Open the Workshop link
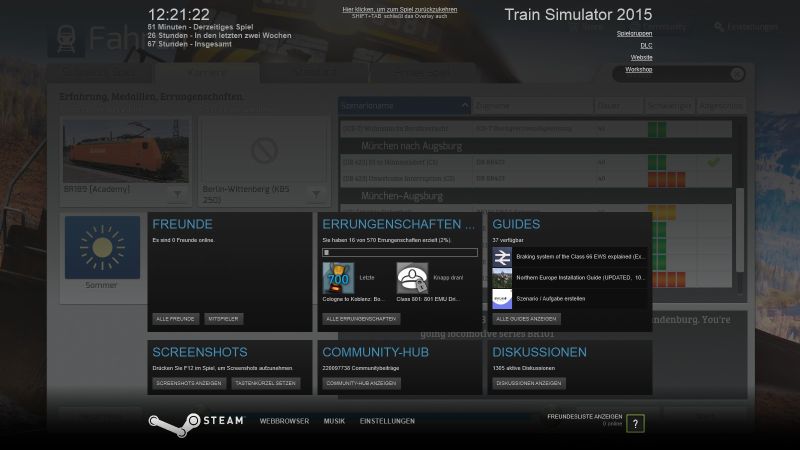800x450 pixels. pos(639,69)
